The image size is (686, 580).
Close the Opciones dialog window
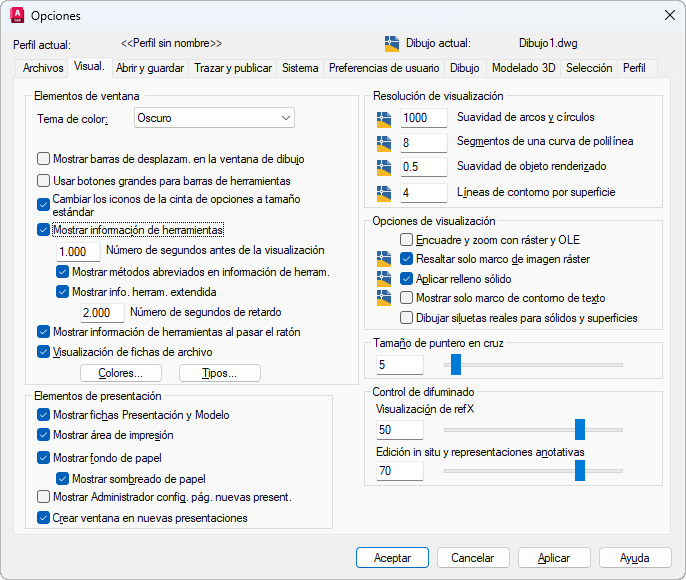click(669, 15)
